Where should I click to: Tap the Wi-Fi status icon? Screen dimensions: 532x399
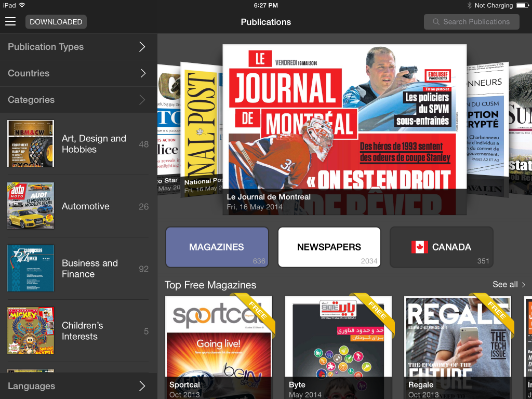click(22, 5)
